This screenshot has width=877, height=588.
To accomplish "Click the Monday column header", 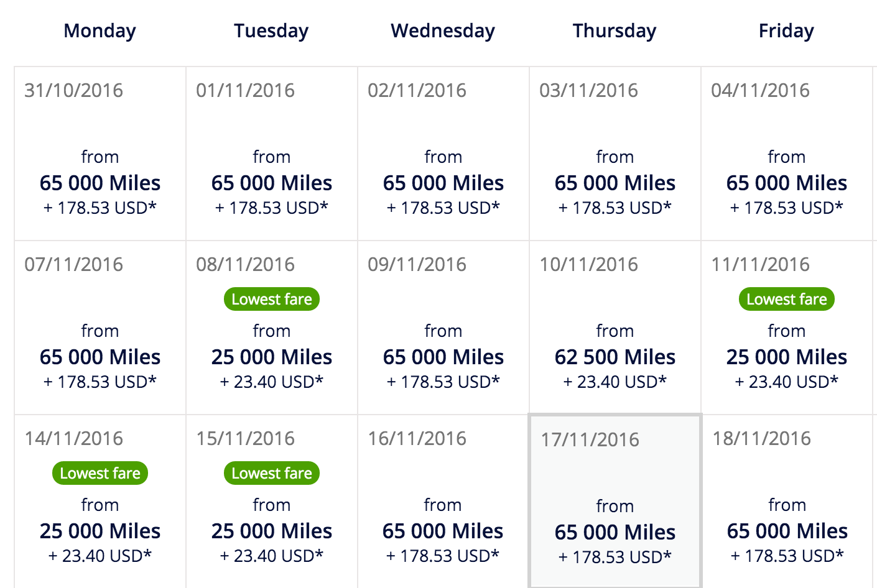I will 100,30.
